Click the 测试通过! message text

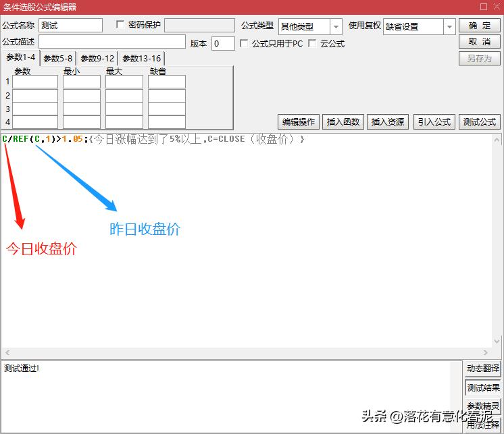pos(22,369)
